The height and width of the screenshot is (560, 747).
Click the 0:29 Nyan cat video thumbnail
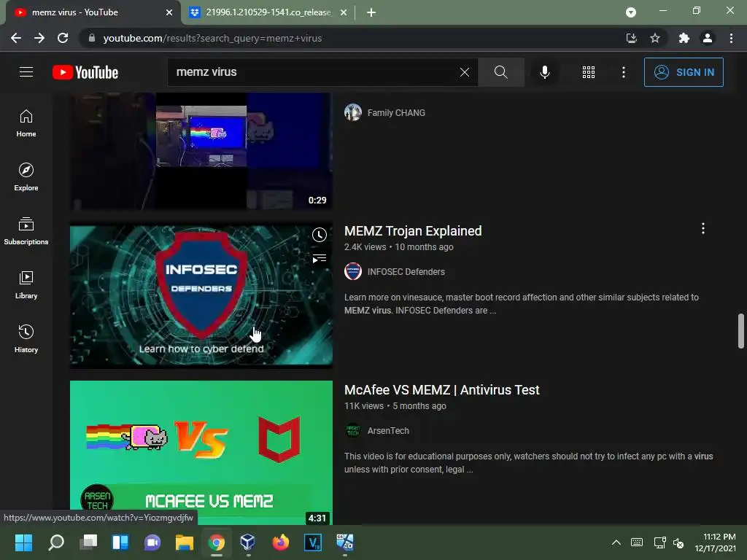(201, 152)
